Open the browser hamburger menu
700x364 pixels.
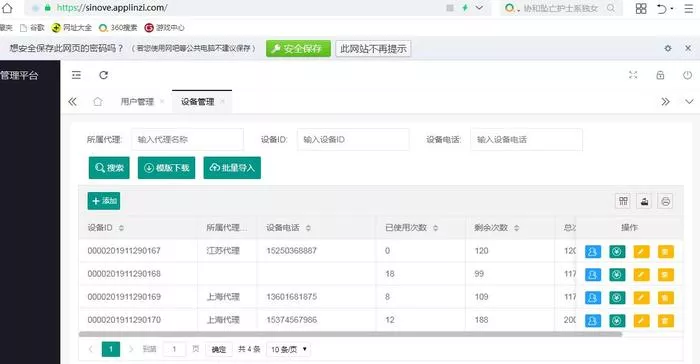(689, 8)
